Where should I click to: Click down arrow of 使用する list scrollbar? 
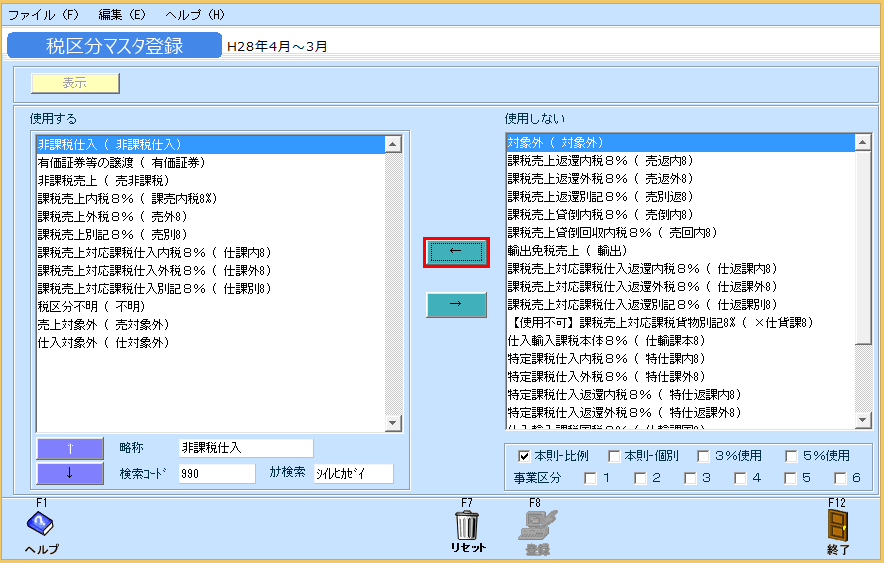coord(393,423)
